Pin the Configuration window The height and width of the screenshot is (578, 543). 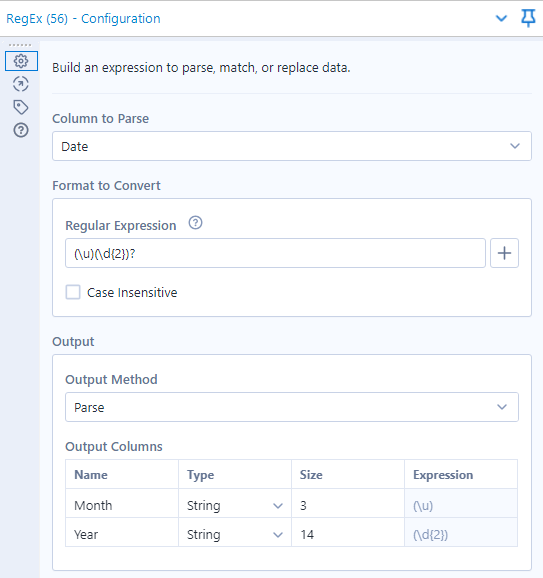tap(528, 18)
